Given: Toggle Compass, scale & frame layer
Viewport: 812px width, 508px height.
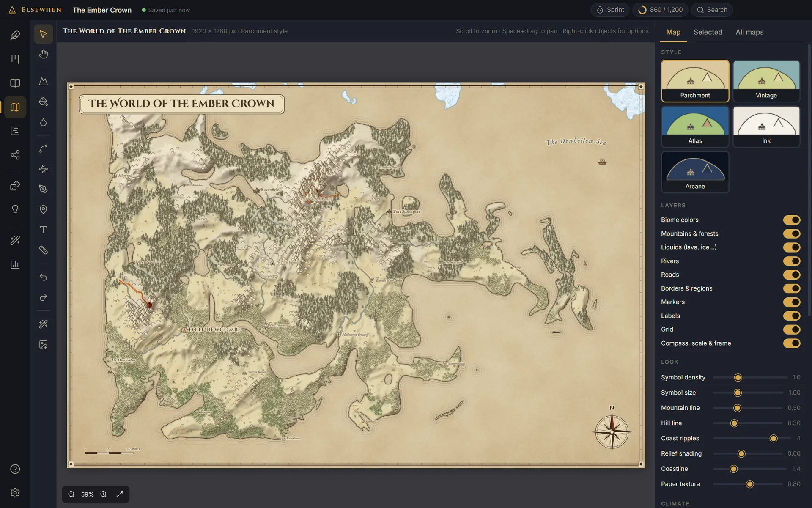Looking at the screenshot, I should (791, 343).
